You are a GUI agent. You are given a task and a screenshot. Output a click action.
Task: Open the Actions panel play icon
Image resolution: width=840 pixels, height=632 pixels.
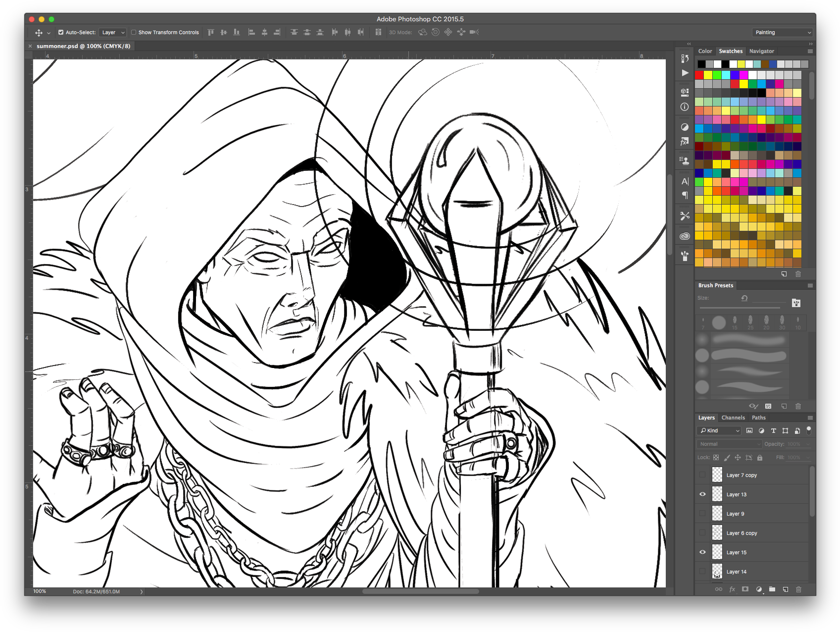click(x=685, y=73)
